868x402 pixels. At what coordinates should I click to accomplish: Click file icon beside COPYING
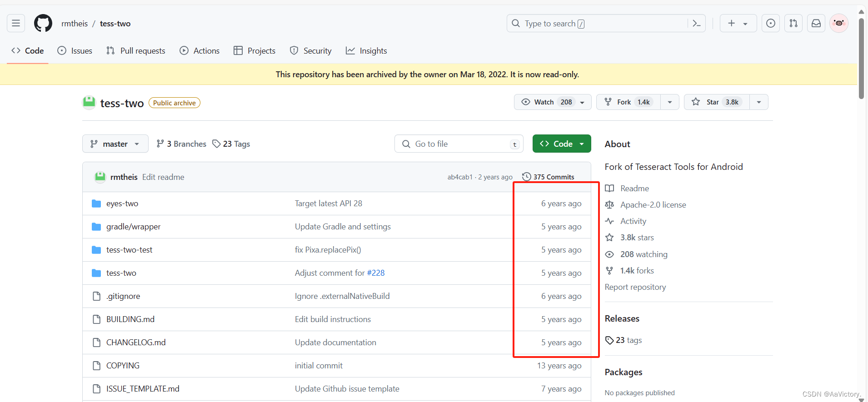pyautogui.click(x=96, y=366)
